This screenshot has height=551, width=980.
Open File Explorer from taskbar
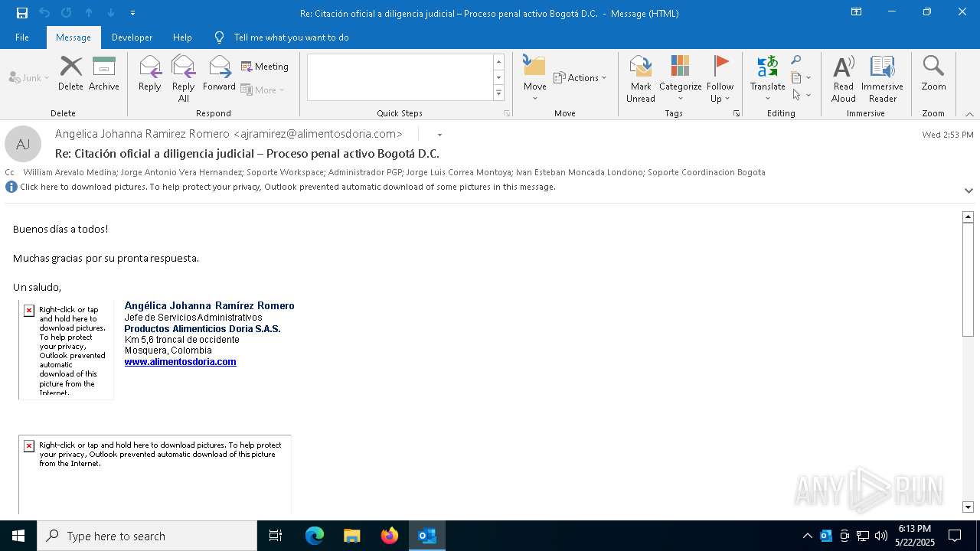(351, 536)
